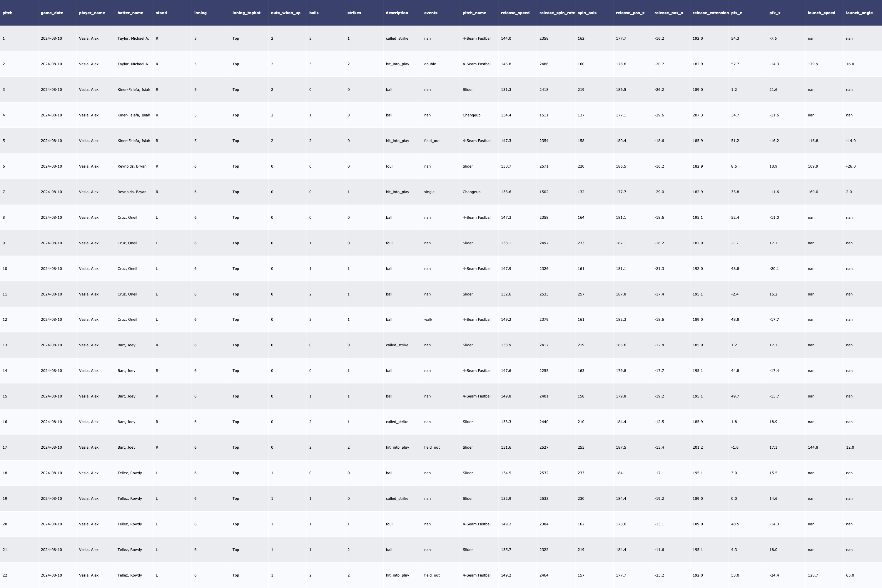The height and width of the screenshot is (588, 882).
Task: Select launch speed value 179.9
Action: (813, 64)
